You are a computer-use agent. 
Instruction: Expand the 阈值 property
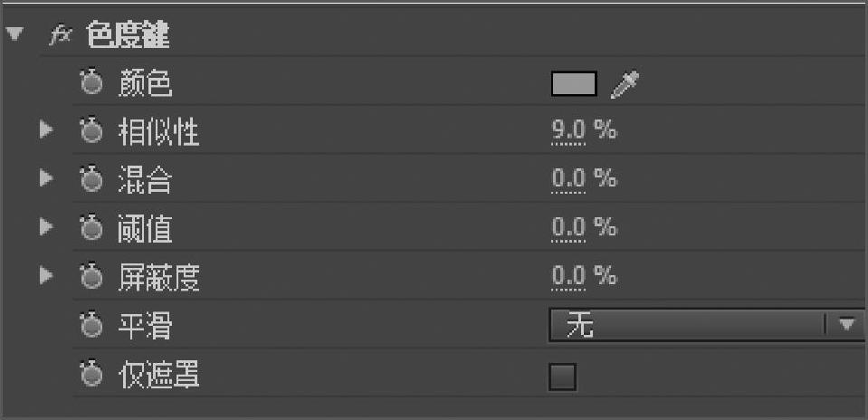pos(46,227)
